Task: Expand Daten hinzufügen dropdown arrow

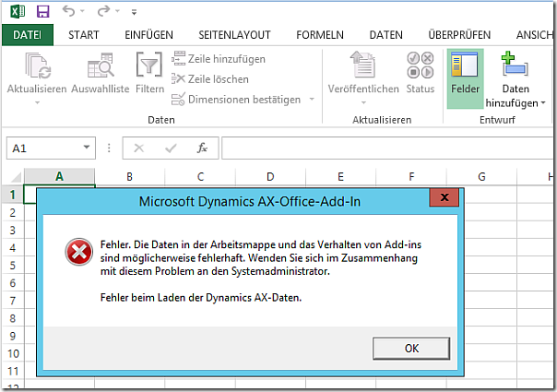Action: click(x=543, y=103)
